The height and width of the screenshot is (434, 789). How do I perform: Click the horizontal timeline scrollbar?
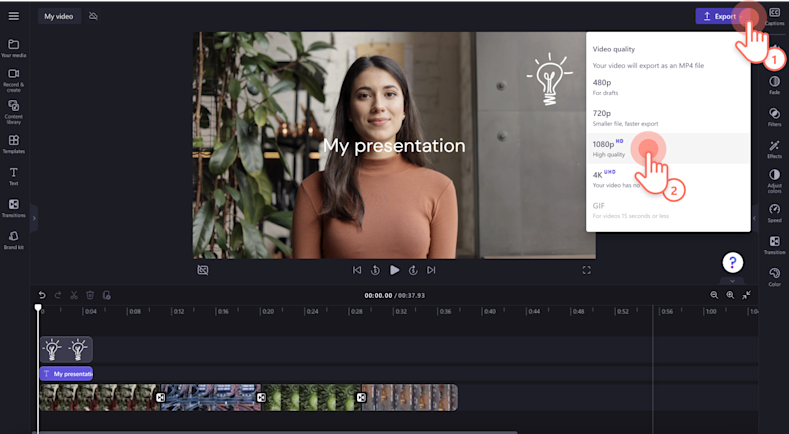(275, 432)
